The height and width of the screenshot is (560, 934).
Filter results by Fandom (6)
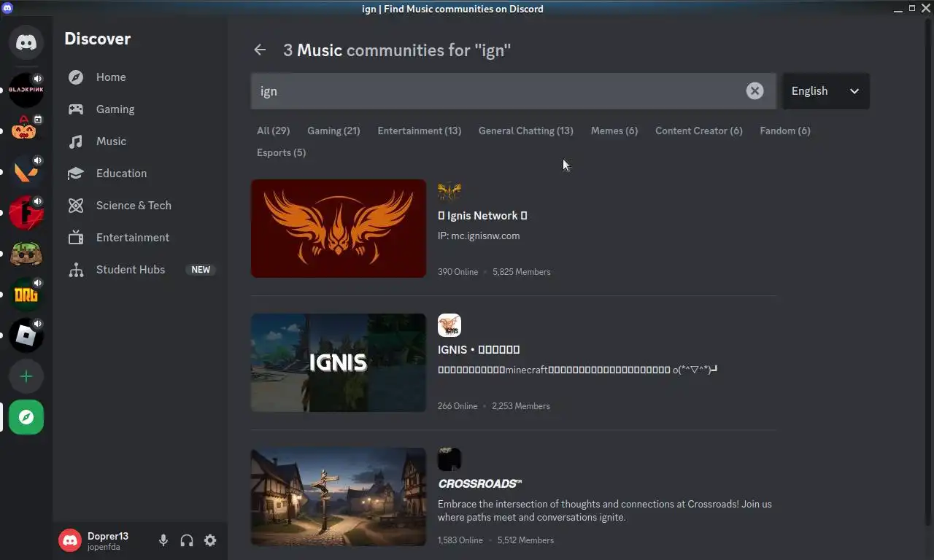tap(784, 131)
